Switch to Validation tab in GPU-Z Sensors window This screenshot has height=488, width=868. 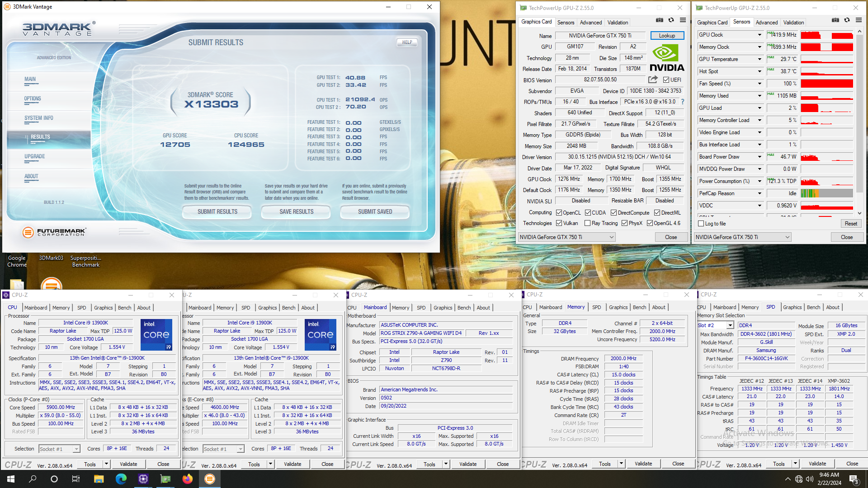(793, 22)
